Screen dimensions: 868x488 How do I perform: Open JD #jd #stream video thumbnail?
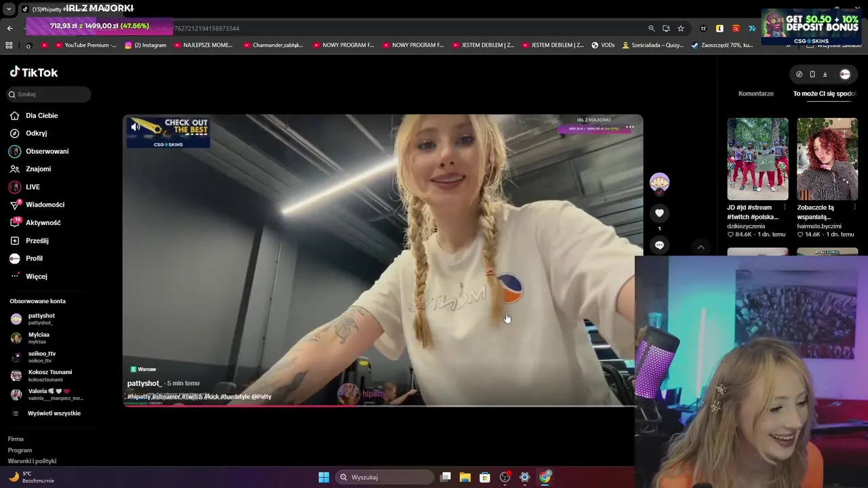(757, 159)
